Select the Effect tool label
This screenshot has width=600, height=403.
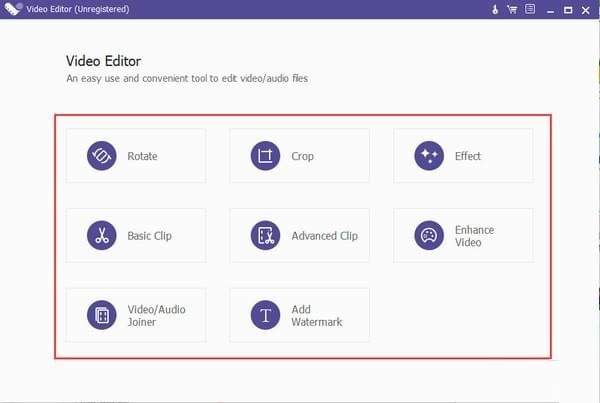pyautogui.click(x=468, y=156)
